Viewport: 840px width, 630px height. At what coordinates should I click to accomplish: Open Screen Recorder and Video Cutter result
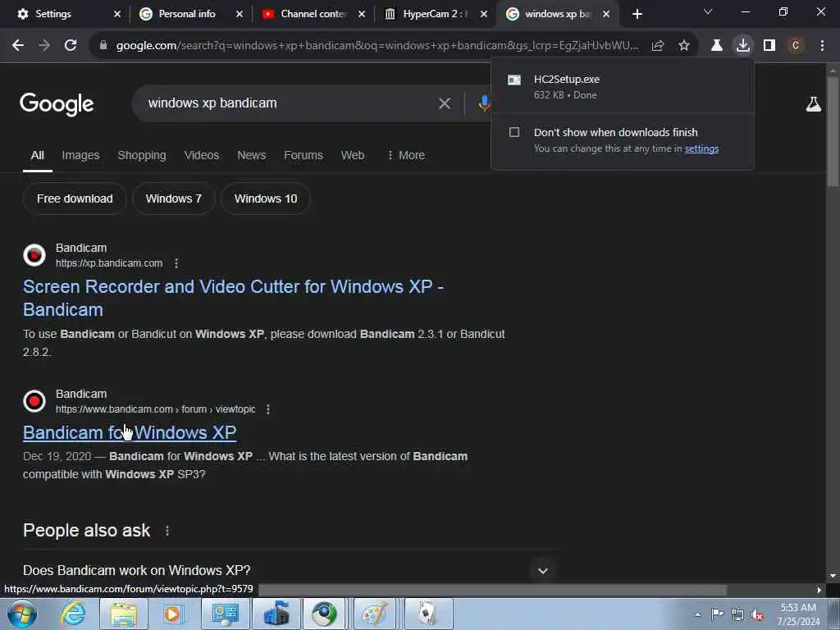point(233,299)
